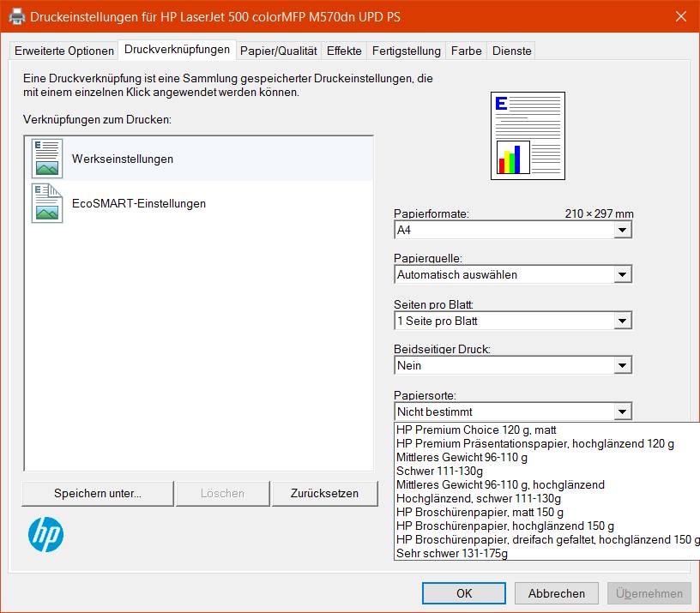Click the Übernehmen button

(649, 593)
